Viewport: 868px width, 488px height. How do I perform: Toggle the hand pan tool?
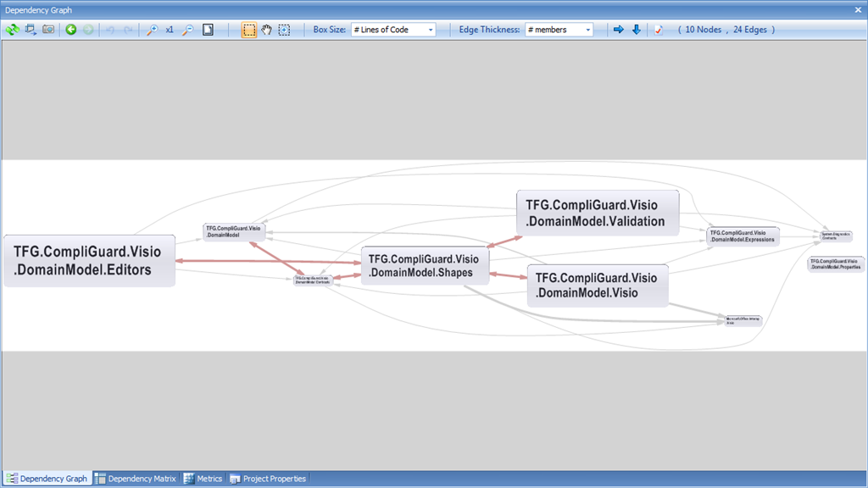pos(267,30)
